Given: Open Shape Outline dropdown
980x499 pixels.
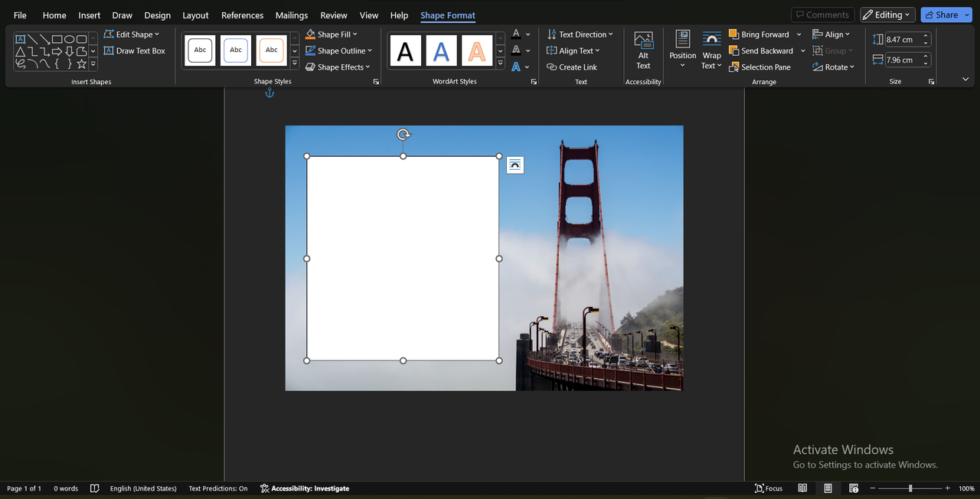Looking at the screenshot, I should [338, 51].
